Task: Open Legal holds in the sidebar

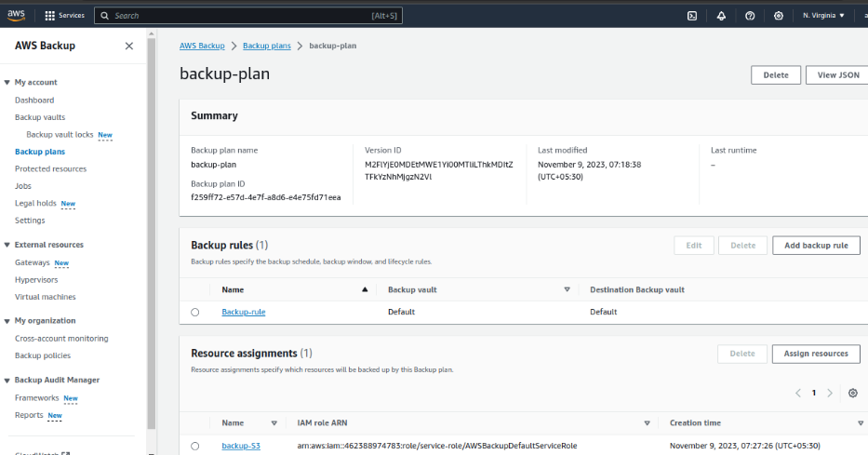Action: [x=35, y=203]
